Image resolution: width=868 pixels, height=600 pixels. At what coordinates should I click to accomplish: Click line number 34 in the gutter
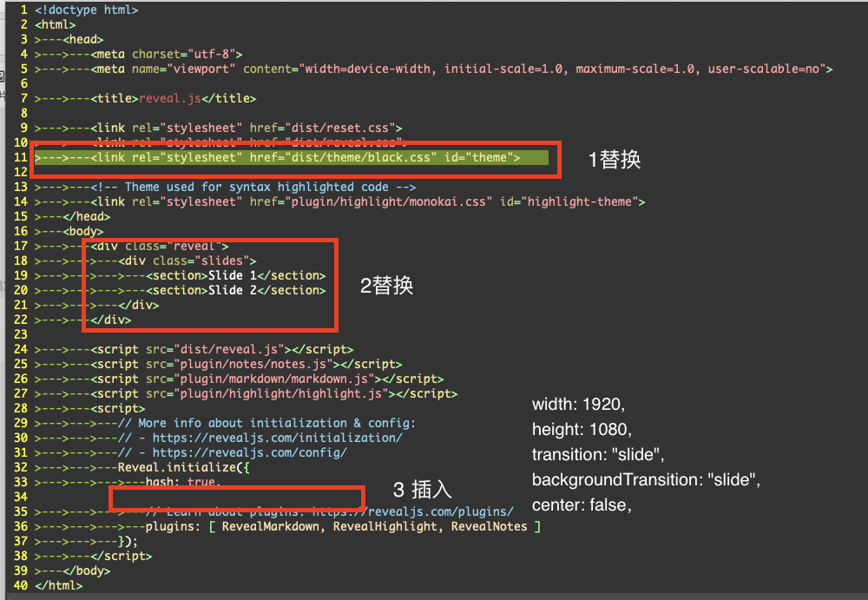point(21,497)
